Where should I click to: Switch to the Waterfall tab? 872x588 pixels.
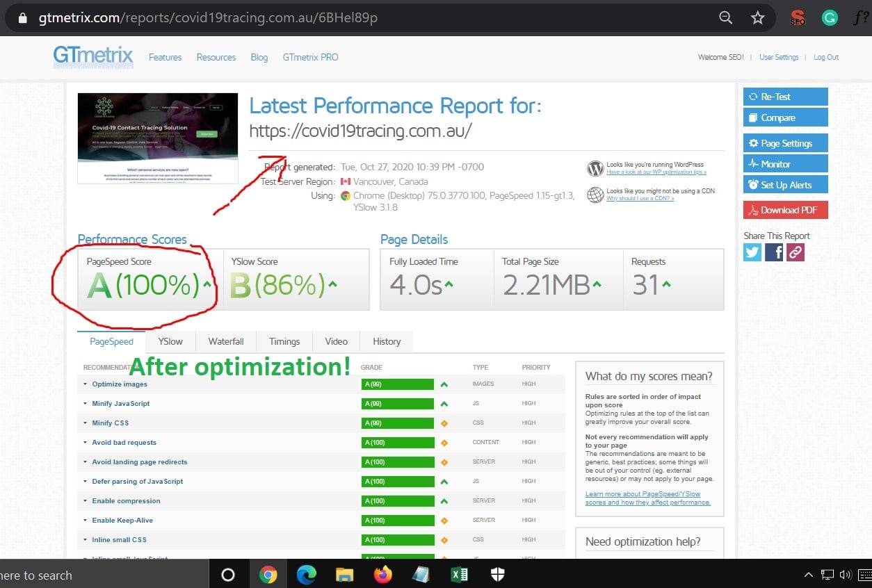tap(225, 341)
